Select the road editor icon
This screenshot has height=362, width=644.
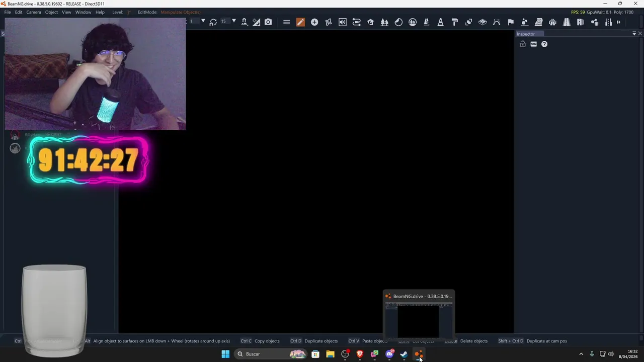click(x=567, y=22)
